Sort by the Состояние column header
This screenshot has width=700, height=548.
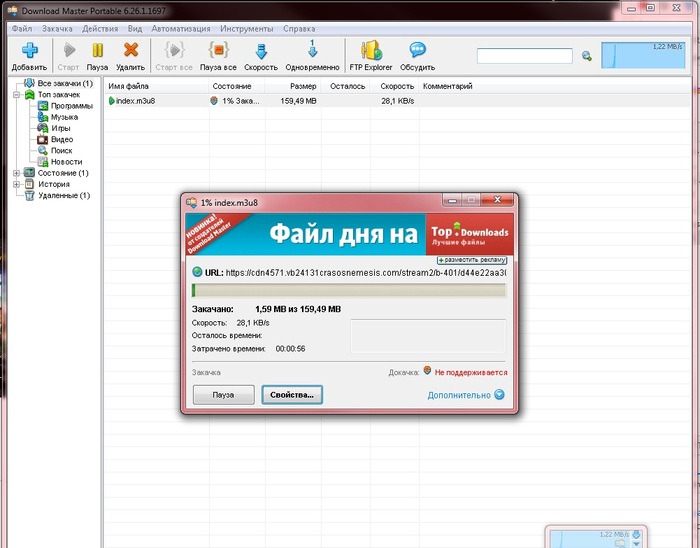tap(237, 86)
